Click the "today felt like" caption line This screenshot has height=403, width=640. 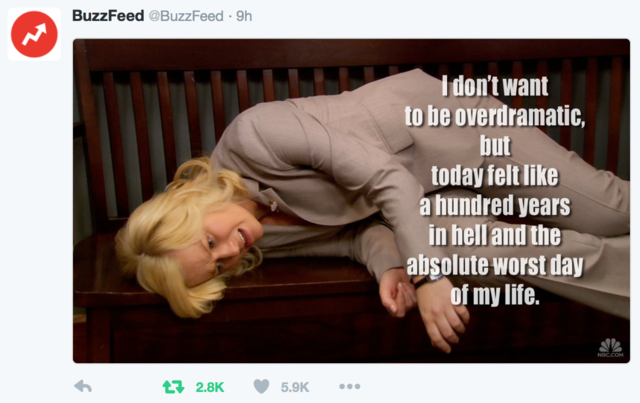pyautogui.click(x=495, y=176)
